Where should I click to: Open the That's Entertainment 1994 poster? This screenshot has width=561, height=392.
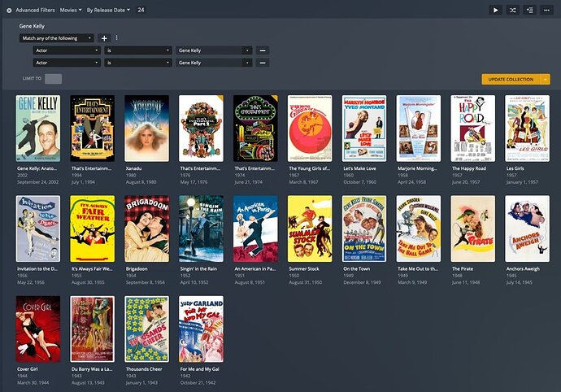(93, 128)
